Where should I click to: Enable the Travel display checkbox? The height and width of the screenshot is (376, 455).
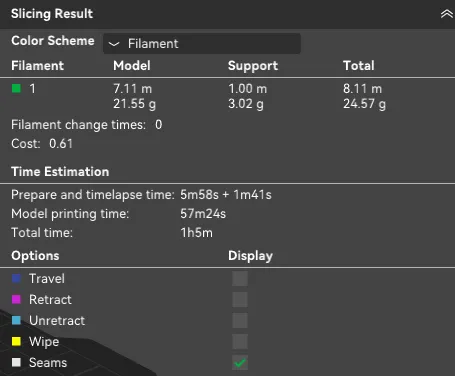tap(240, 278)
